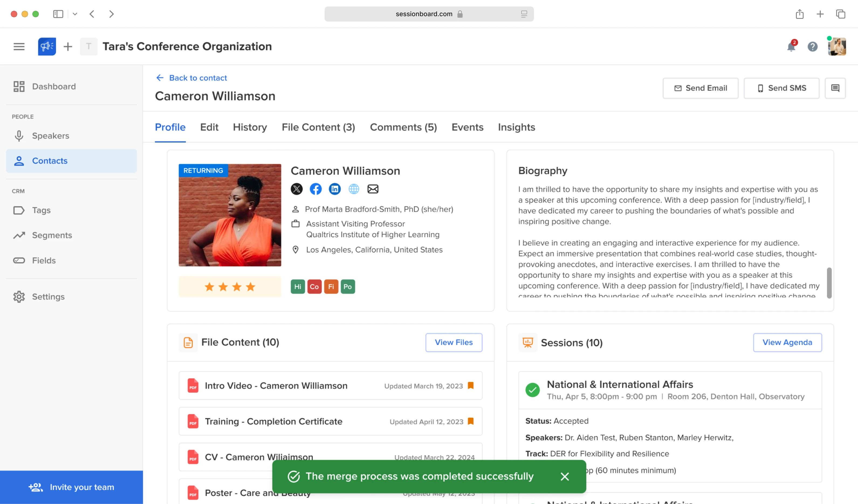Viewport: 858px width, 504px height.
Task: Open Cameron's LinkedIn profile icon
Action: coord(335,189)
